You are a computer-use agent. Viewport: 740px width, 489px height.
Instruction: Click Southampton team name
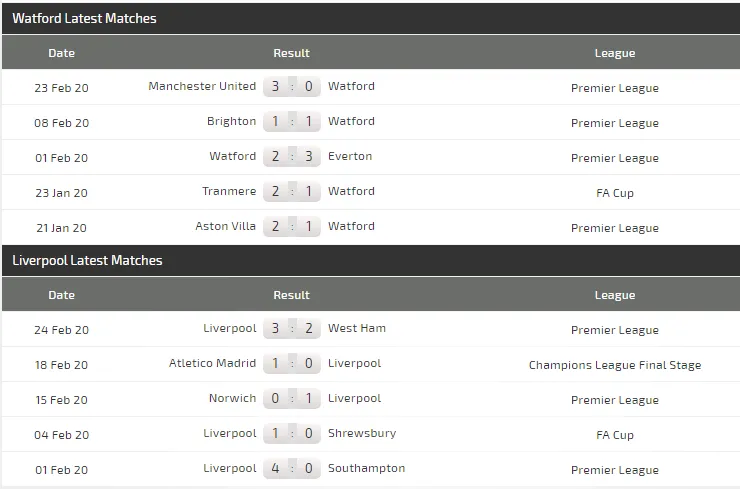(366, 468)
